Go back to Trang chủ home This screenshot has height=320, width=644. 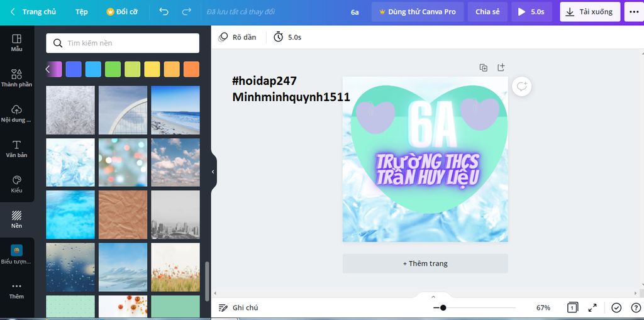point(33,12)
